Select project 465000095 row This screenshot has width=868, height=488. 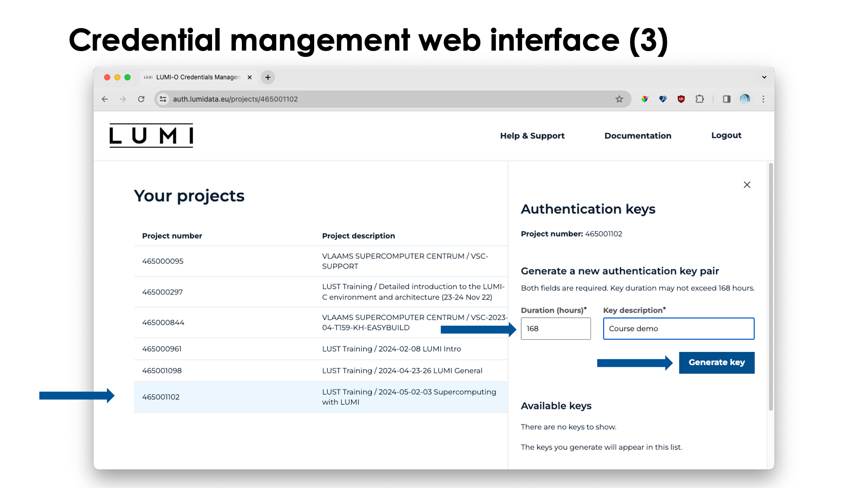(x=321, y=261)
